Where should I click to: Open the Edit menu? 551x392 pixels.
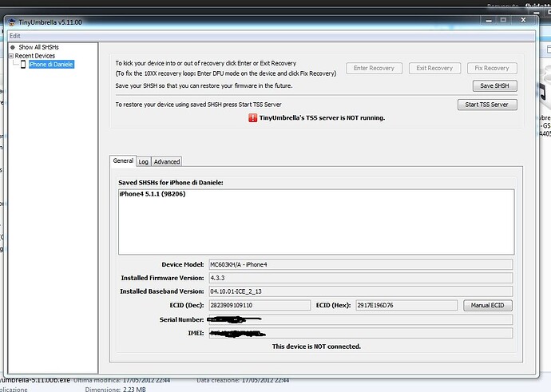(x=15, y=36)
